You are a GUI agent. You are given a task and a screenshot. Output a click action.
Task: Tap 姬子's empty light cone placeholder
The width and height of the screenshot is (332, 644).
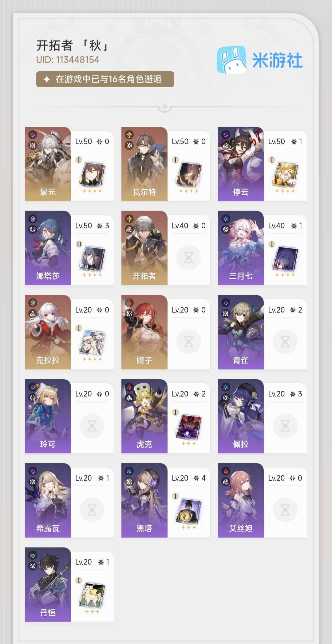tap(188, 342)
